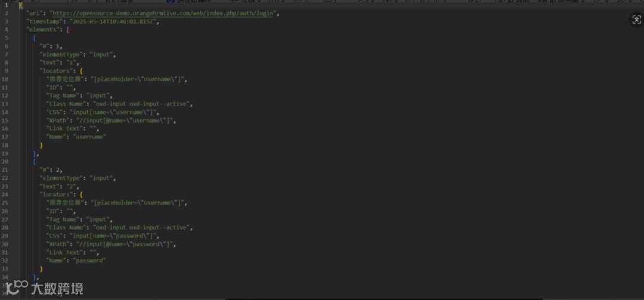This screenshot has height=300, width=644.
Task: Click line number 20 in the gutter
Action: (6, 162)
